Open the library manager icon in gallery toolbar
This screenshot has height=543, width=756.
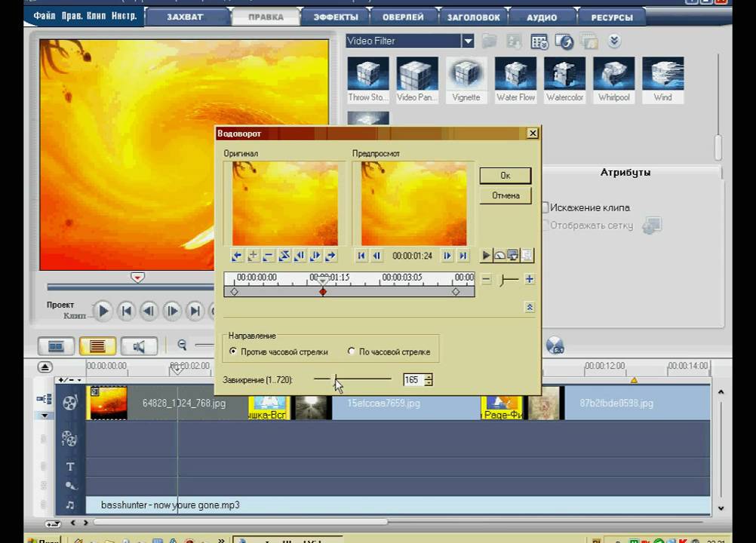pyautogui.click(x=539, y=41)
